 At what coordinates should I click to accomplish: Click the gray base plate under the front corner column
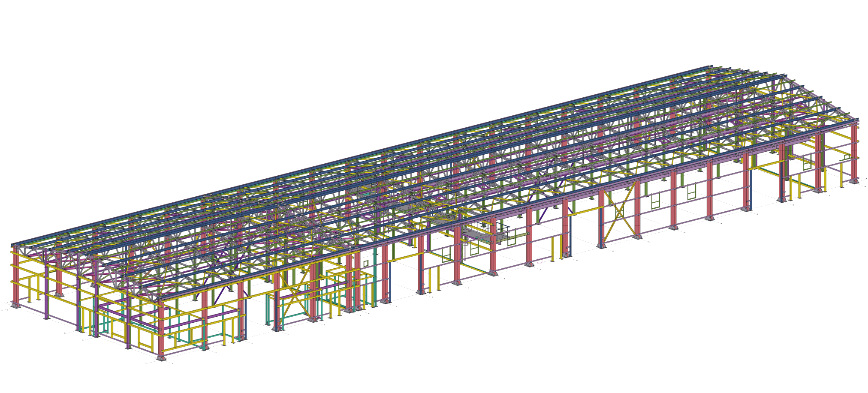pyautogui.click(x=161, y=358)
